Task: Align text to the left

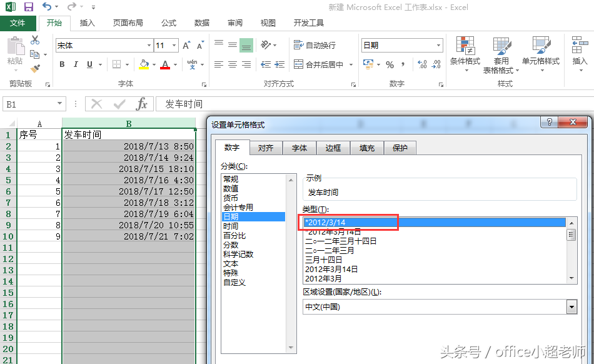Action: click(x=219, y=64)
